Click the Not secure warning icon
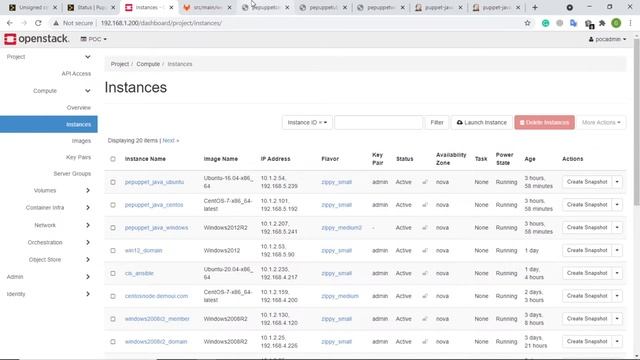The width and height of the screenshot is (640, 360). tap(56, 23)
